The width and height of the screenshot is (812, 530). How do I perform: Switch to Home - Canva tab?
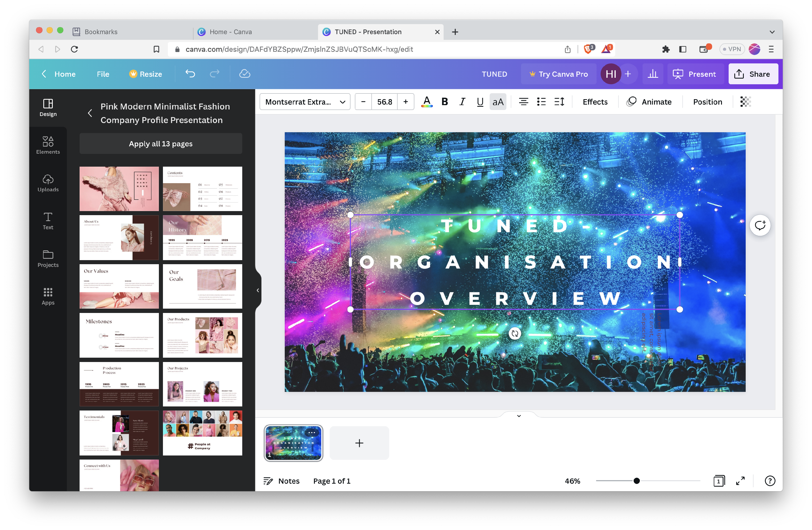(231, 32)
